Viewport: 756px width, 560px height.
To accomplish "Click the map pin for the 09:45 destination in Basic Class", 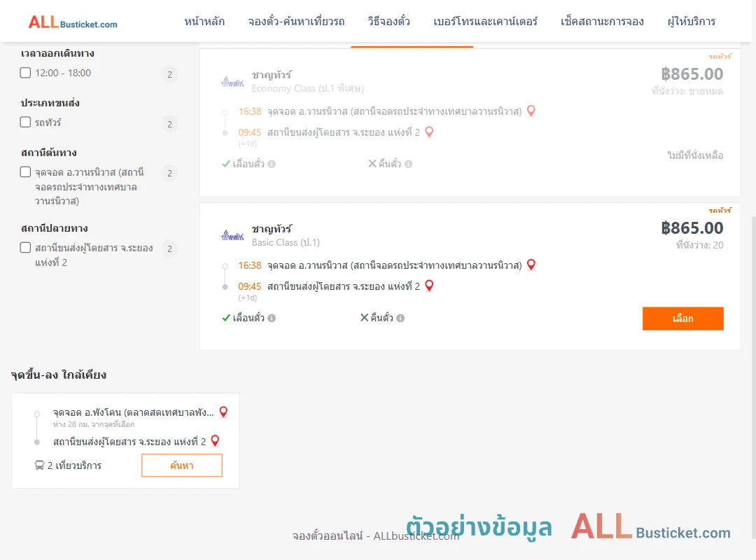I will [x=429, y=286].
